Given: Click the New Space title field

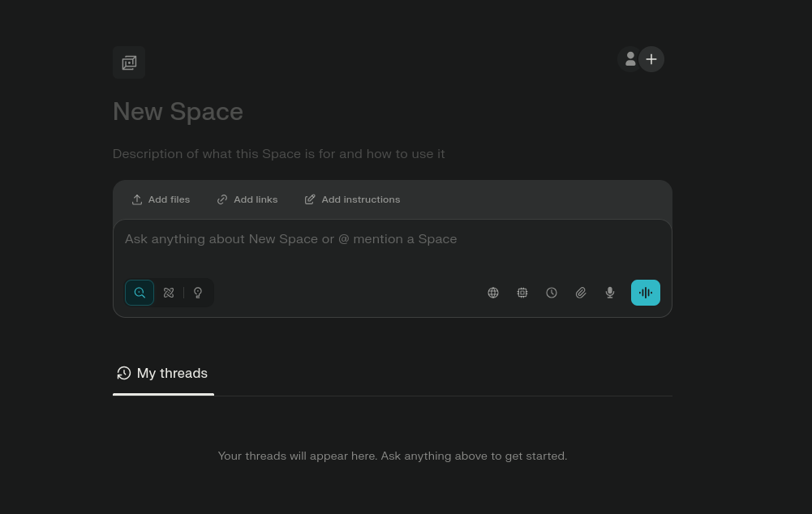Looking at the screenshot, I should coord(178,111).
